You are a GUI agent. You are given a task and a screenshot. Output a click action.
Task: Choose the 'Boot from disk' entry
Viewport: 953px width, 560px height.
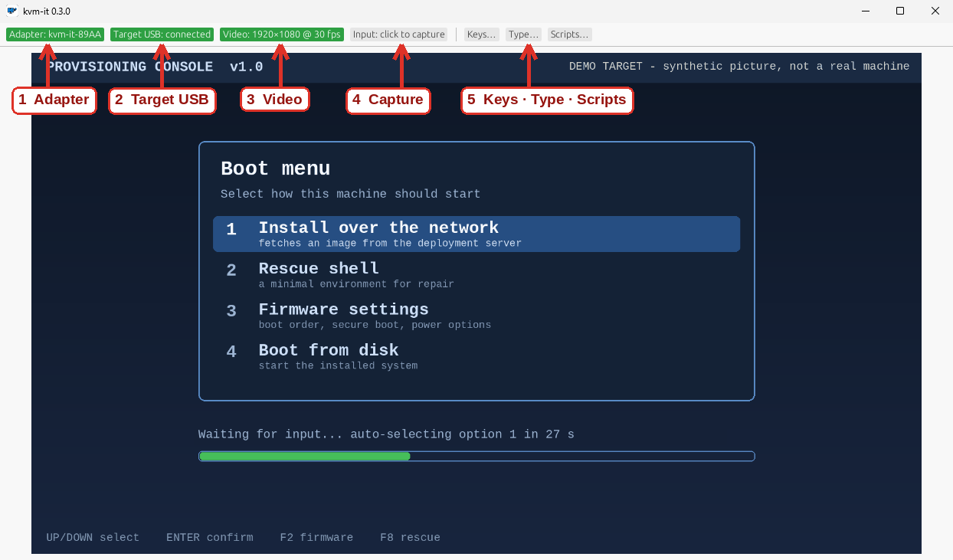pos(476,356)
